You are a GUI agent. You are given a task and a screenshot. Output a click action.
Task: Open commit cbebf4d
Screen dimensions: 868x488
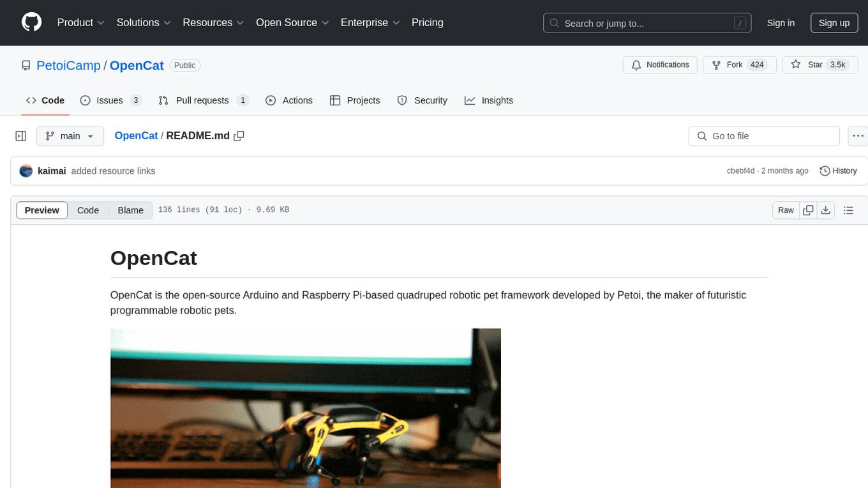pyautogui.click(x=740, y=171)
